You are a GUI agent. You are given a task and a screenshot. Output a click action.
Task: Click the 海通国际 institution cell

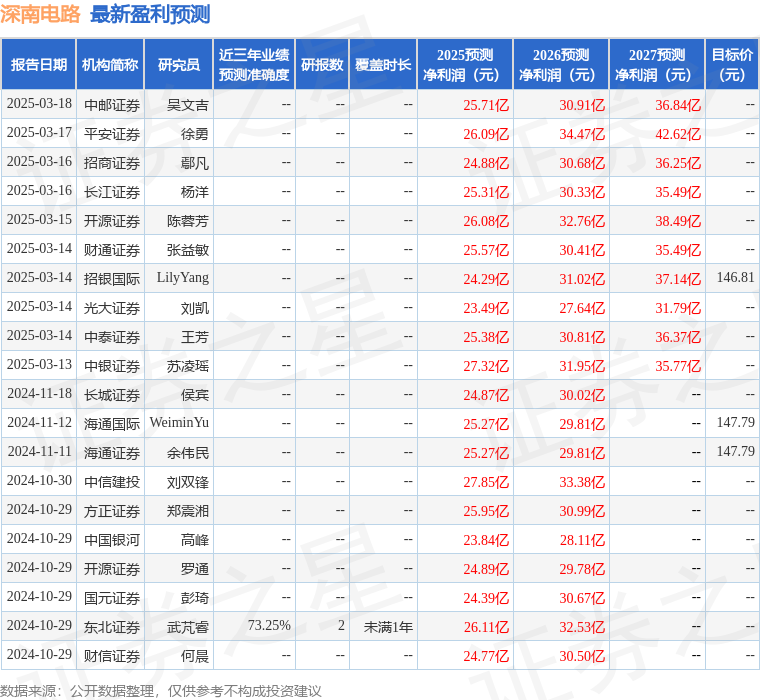(x=112, y=424)
